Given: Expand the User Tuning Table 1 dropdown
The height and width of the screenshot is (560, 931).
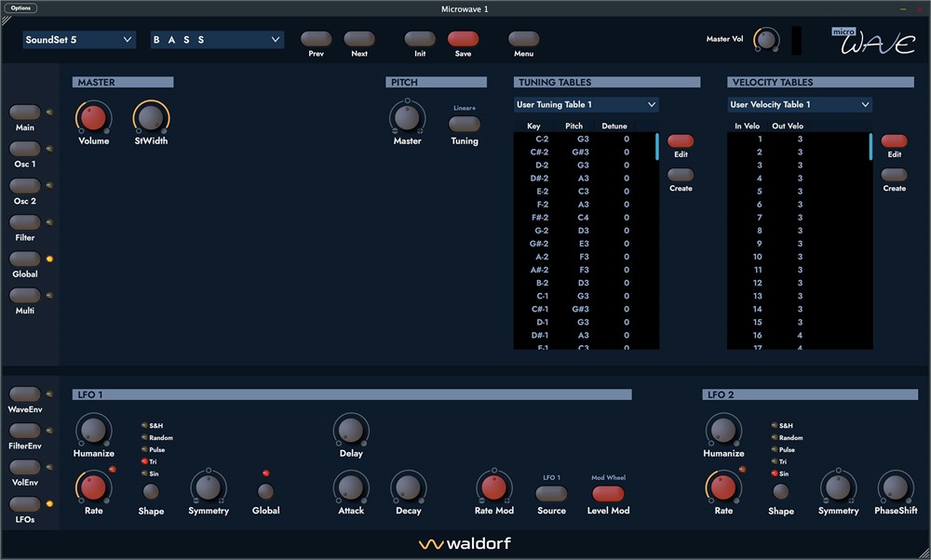Looking at the screenshot, I should (587, 105).
